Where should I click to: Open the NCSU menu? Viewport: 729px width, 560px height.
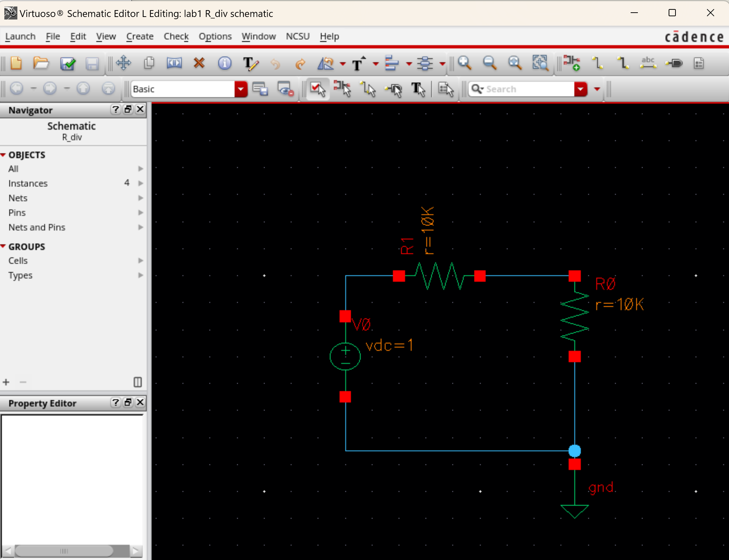(x=298, y=36)
